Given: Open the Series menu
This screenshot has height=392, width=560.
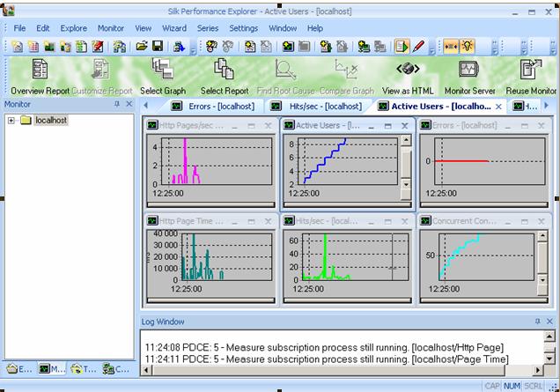Looking at the screenshot, I should [208, 28].
